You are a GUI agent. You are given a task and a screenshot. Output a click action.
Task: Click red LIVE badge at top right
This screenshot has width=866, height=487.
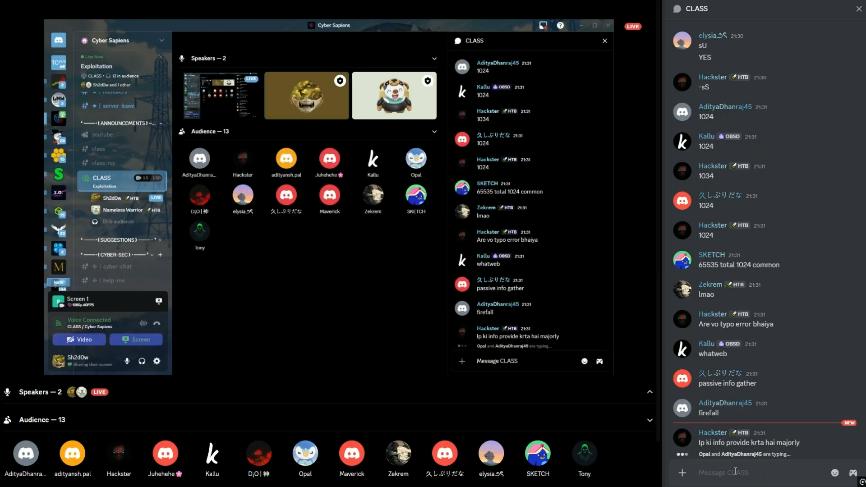coord(632,26)
